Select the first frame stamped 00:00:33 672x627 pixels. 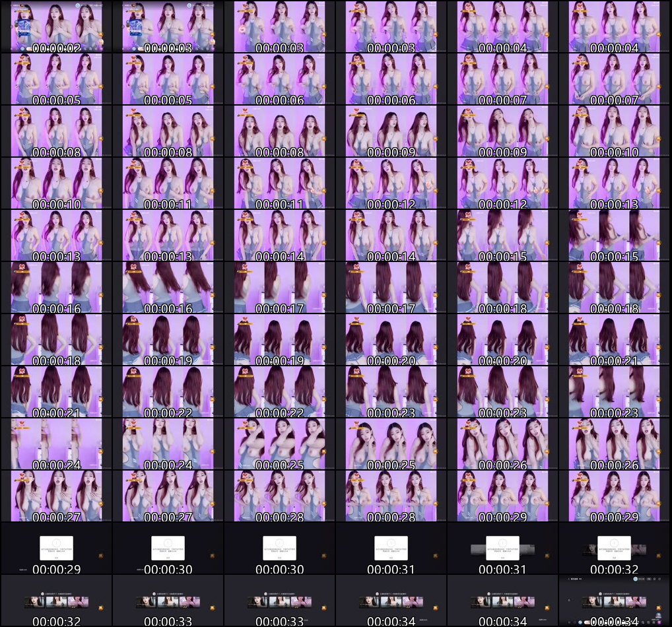coord(168,600)
